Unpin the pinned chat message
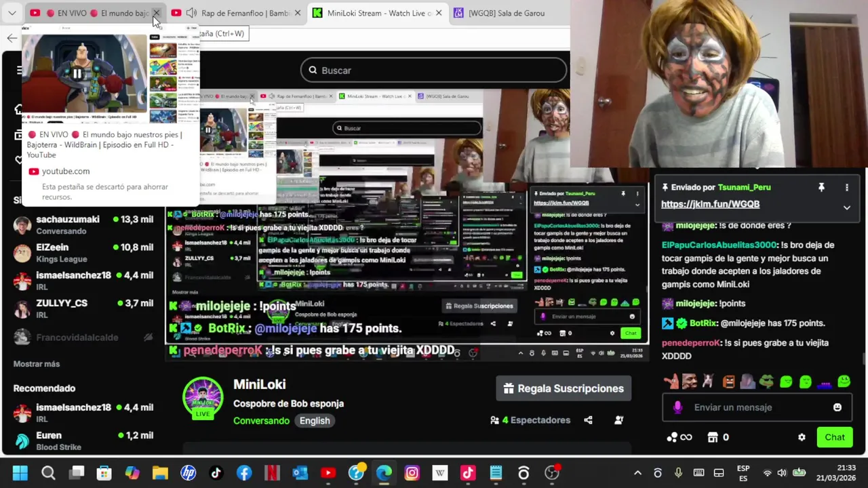This screenshot has height=488, width=868. pos(821,187)
